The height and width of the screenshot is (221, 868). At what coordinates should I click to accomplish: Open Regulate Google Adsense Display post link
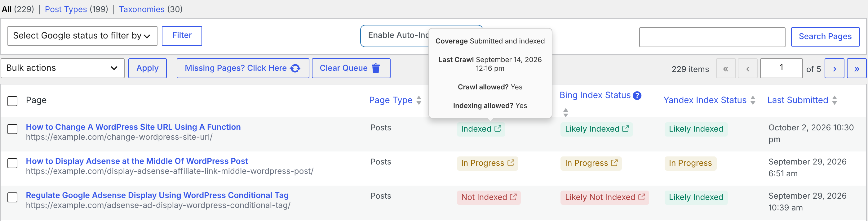(x=157, y=195)
